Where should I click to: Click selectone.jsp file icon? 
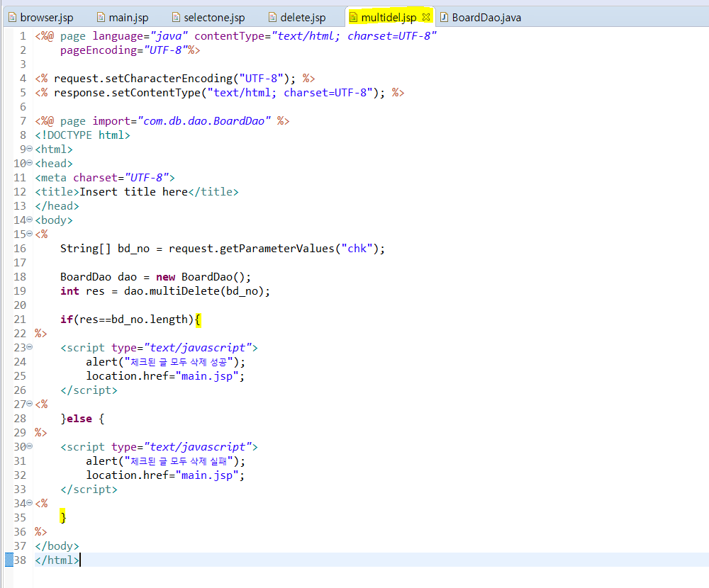[176, 18]
